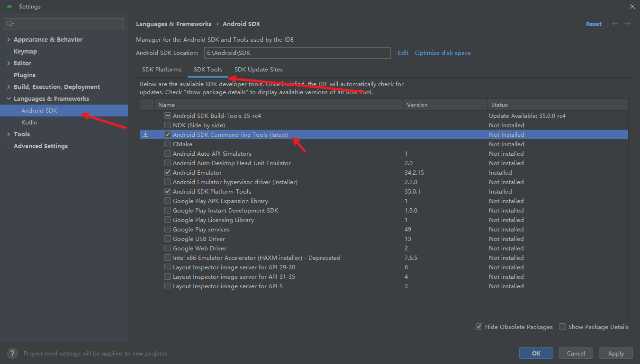Collapse the Languages & Frameworks section
Viewport: 640px width, 364px height.
9,99
